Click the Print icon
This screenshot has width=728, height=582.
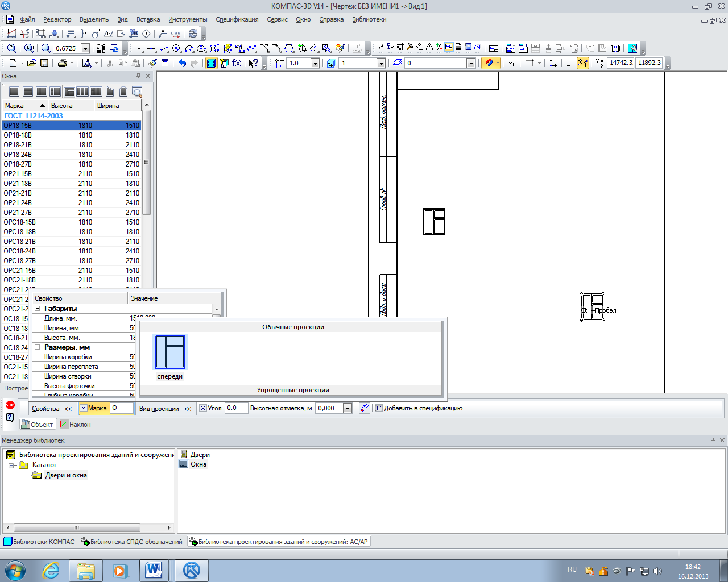pos(63,63)
